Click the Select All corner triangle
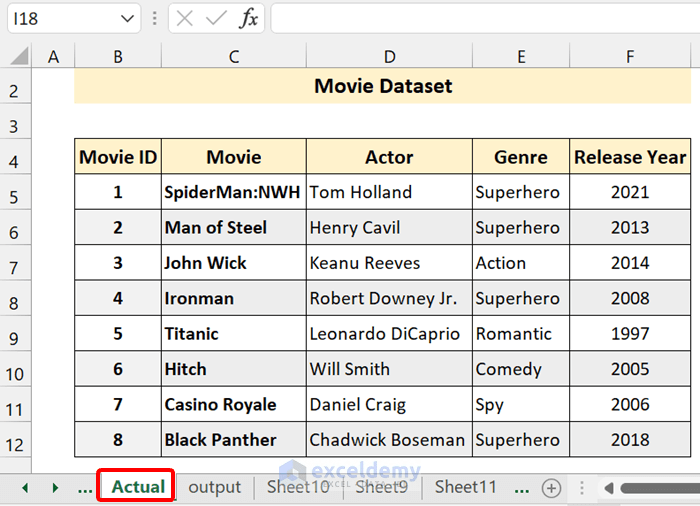 [x=19, y=56]
